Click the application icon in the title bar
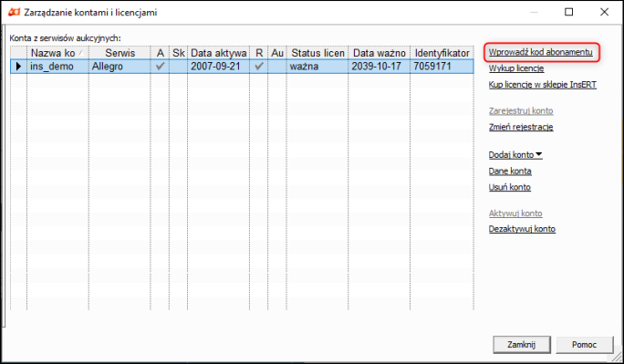Screen dimensions: 624x364 tap(14, 12)
